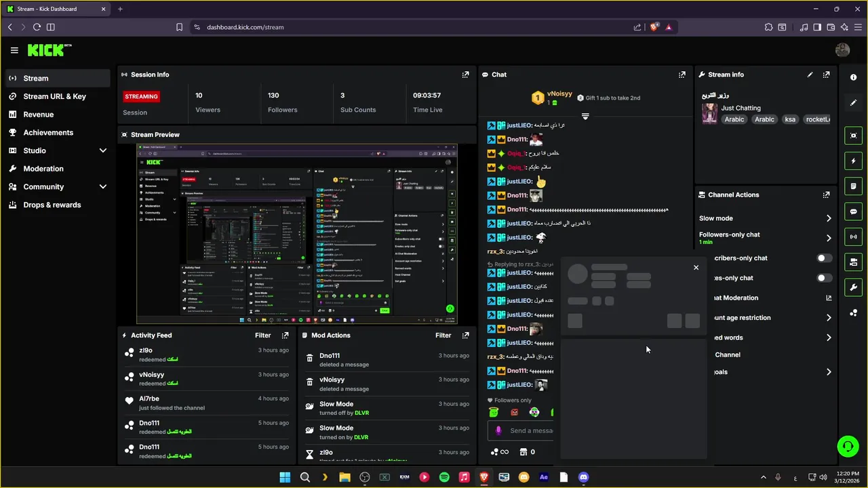Toggle channel actions widget in right rail
This screenshot has height=488, width=868.
854,262
